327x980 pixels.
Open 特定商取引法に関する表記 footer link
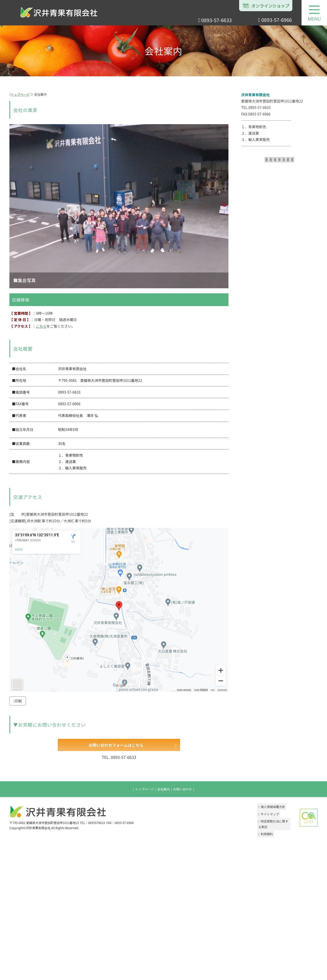pos(274,824)
